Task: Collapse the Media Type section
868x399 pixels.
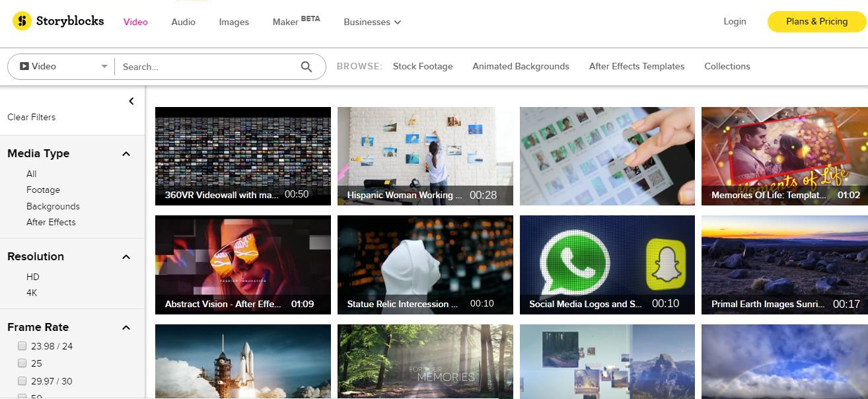Action: [126, 153]
